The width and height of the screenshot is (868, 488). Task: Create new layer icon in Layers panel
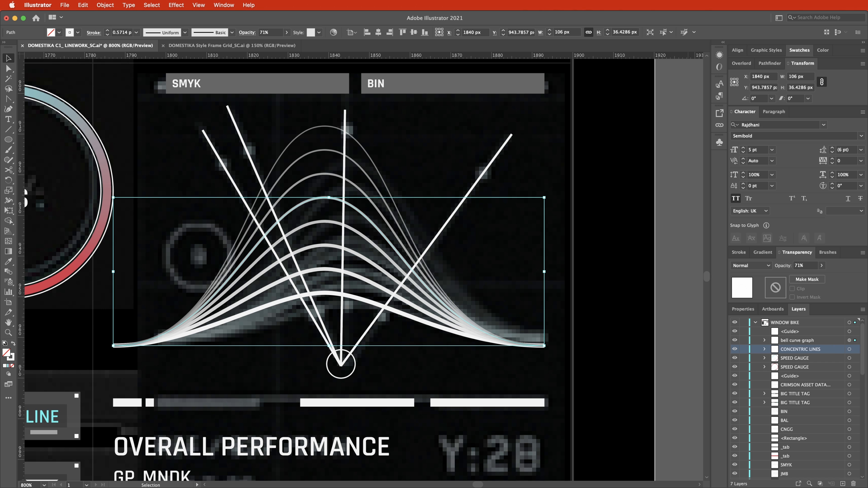click(843, 484)
